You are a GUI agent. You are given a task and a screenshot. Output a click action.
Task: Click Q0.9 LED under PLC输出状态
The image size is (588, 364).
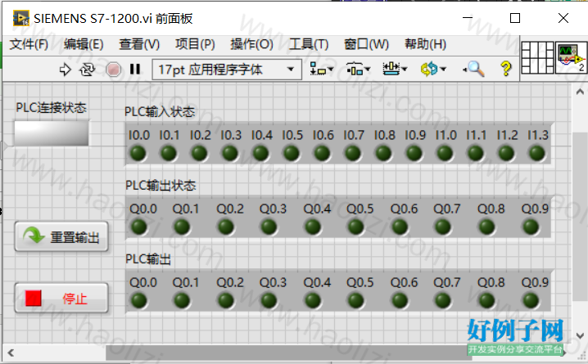point(531,227)
